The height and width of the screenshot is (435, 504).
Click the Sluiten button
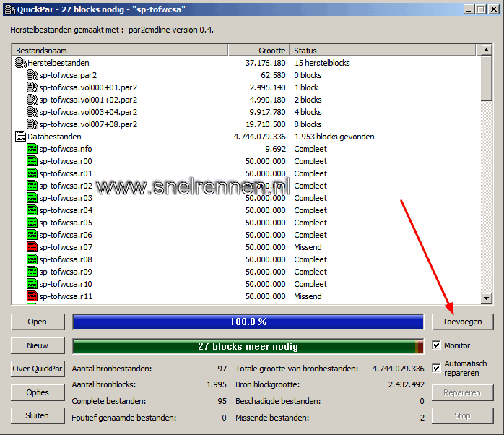tap(38, 415)
